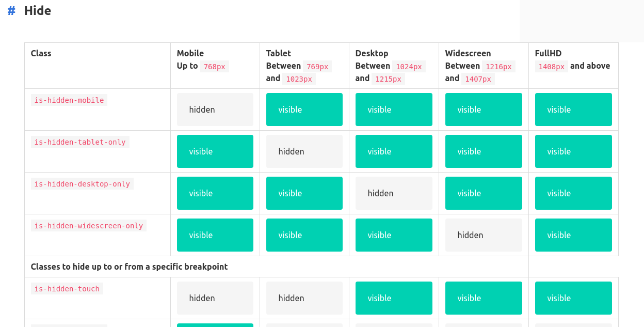Click the is-hidden-mobile class label
Image resolution: width=644 pixels, height=327 pixels.
(69, 100)
